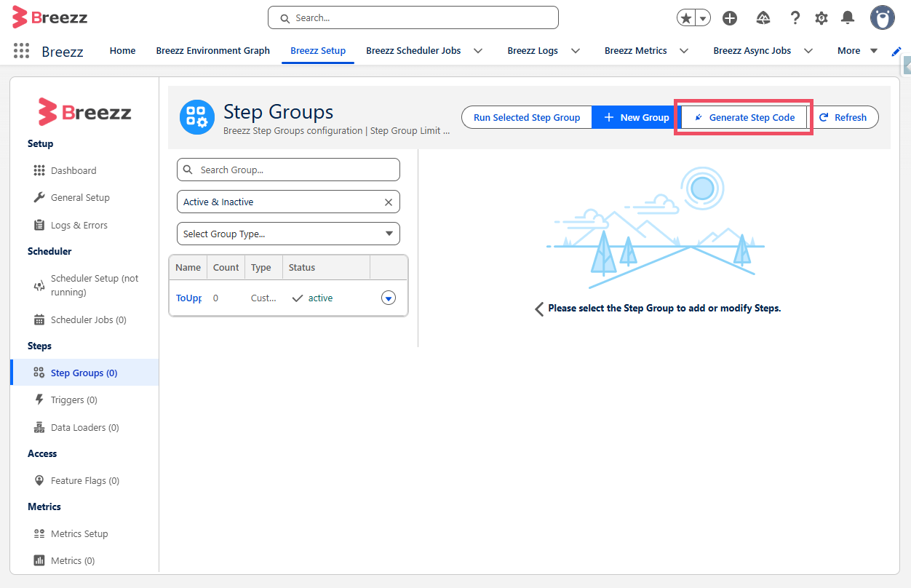The image size is (911, 588).
Task: Open the More navigation menu
Action: click(x=857, y=50)
